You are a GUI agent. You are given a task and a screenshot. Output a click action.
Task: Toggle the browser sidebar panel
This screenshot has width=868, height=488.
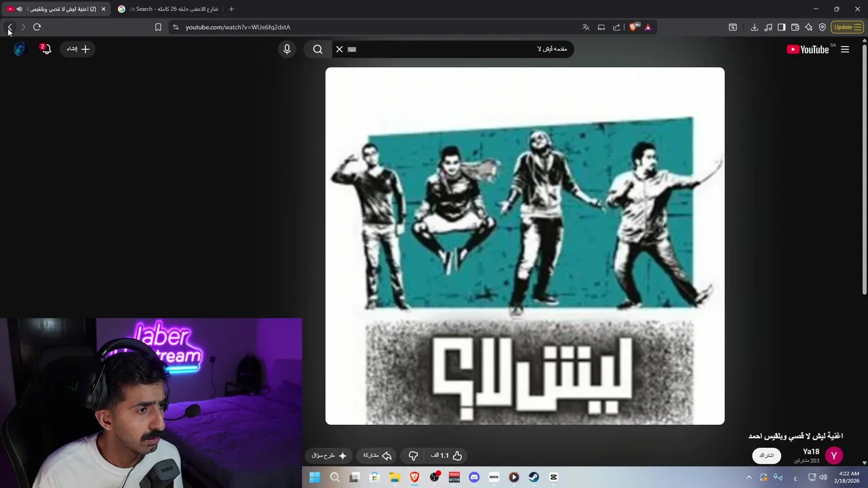(781, 27)
